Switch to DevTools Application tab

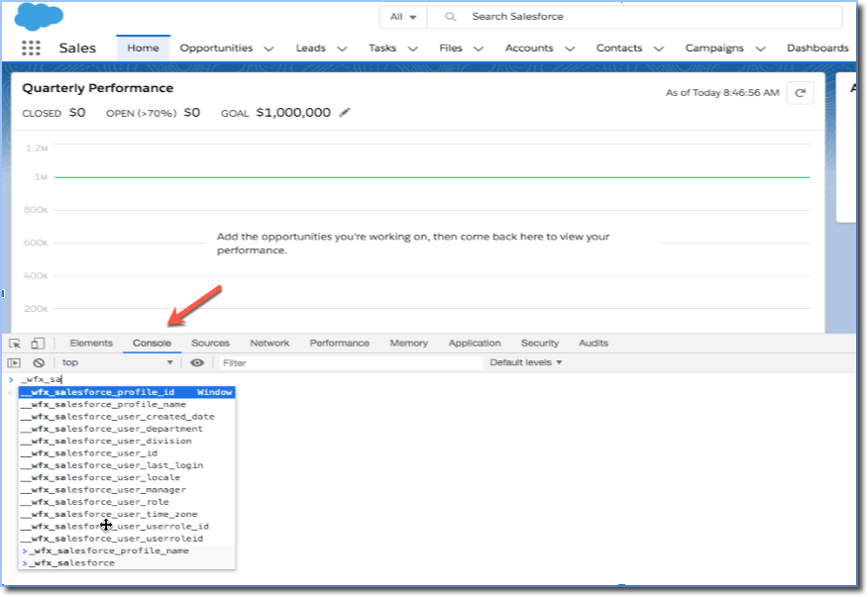click(475, 343)
